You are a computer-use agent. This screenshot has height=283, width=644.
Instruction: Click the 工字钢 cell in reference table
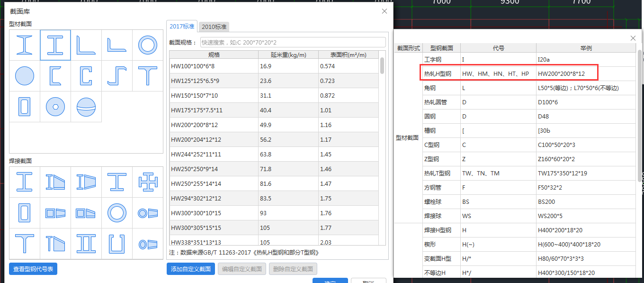[x=441, y=59]
